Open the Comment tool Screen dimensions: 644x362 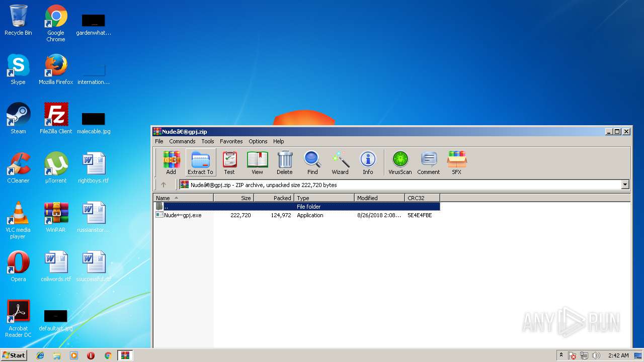(429, 162)
